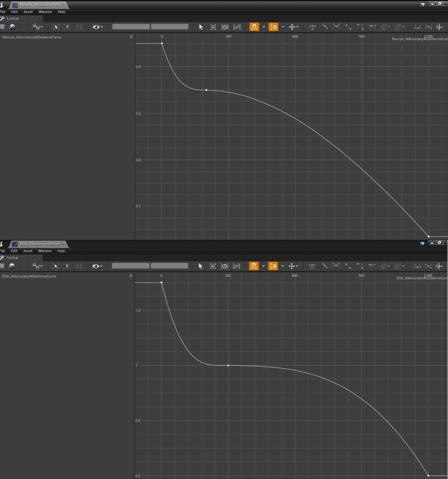Click the Save icon in Recruit window toolbar

point(2,27)
